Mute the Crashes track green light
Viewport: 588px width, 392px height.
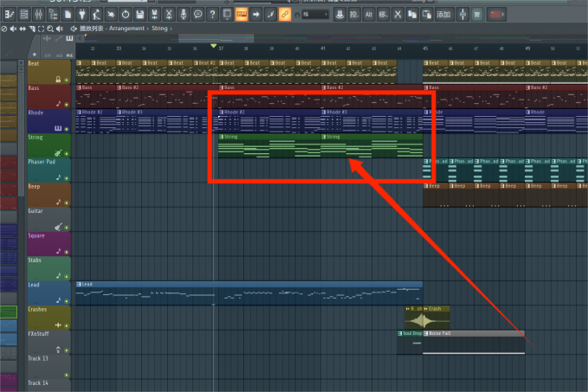[67, 325]
